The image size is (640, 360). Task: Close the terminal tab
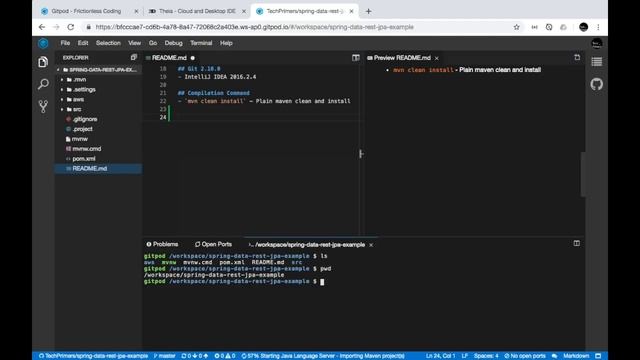point(371,245)
